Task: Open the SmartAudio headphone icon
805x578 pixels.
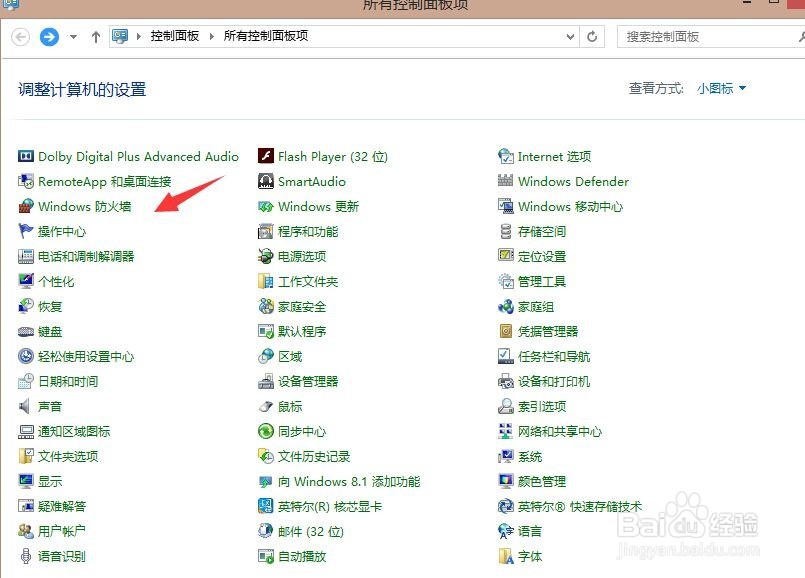Action: [265, 181]
